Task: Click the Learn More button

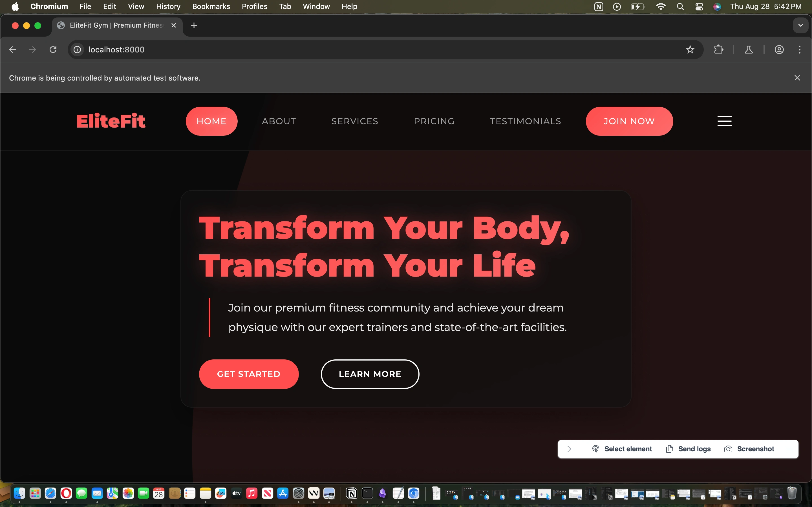Action: tap(370, 374)
